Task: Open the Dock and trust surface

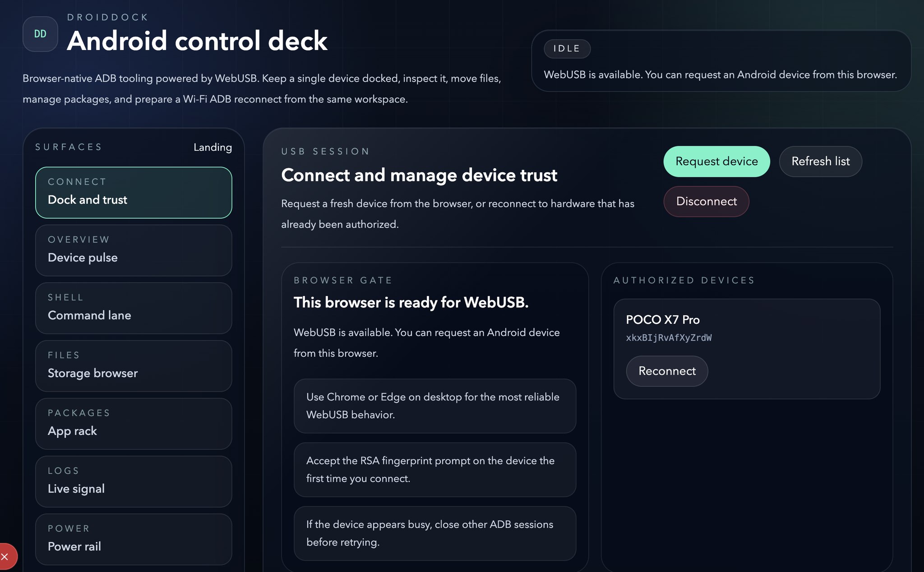Action: [134, 193]
